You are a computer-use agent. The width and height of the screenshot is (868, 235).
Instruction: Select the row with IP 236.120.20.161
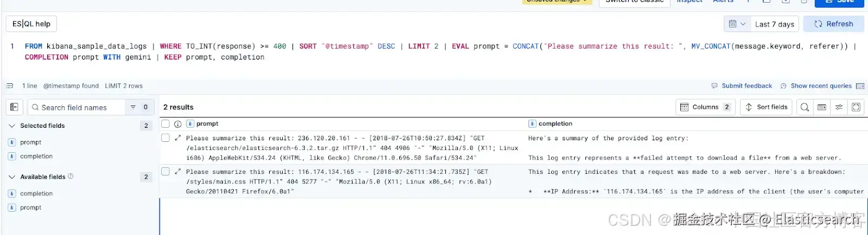click(165, 138)
